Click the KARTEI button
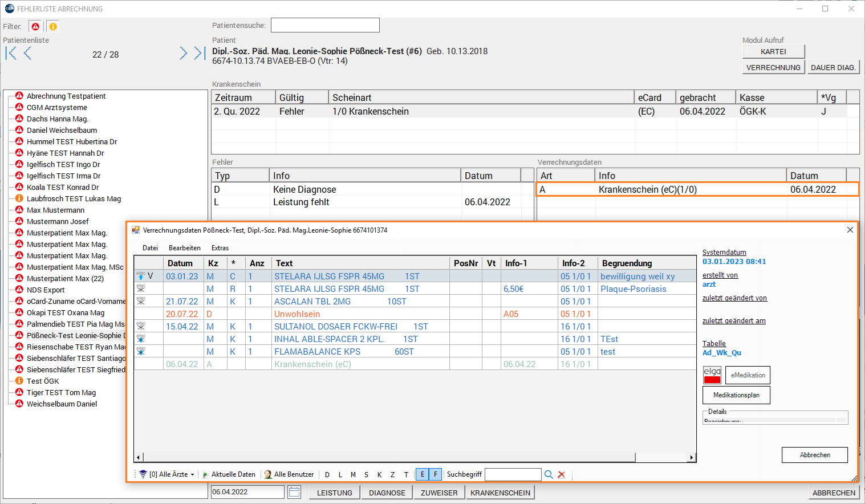Viewport: 865px width, 504px height. [773, 51]
